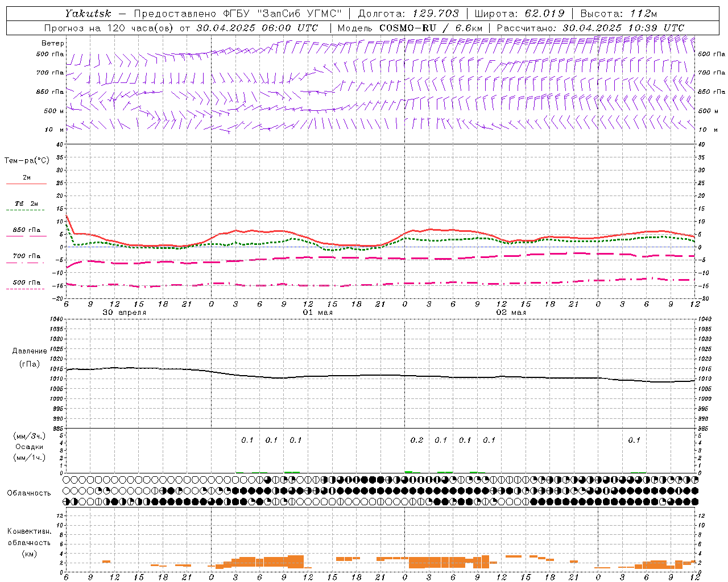Select the "(мм/1ч.)" precipitation unit label
This screenshot has width=728, height=582.
(30, 458)
